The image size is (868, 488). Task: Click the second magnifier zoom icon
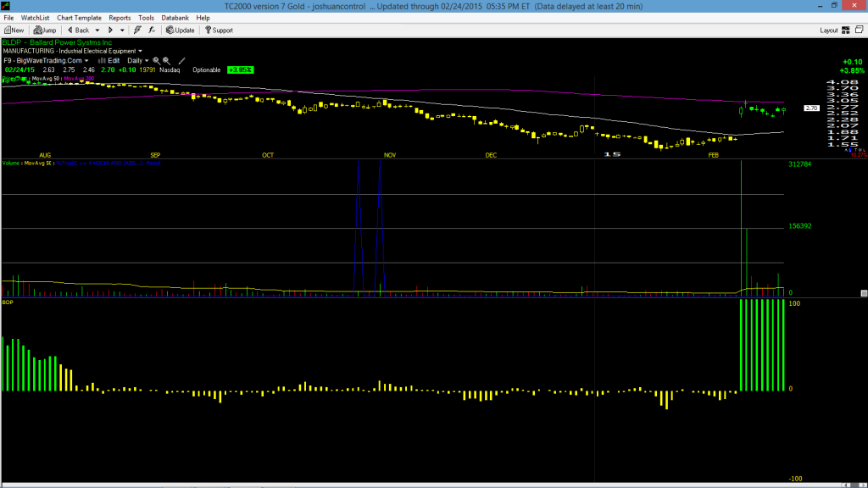[167, 61]
